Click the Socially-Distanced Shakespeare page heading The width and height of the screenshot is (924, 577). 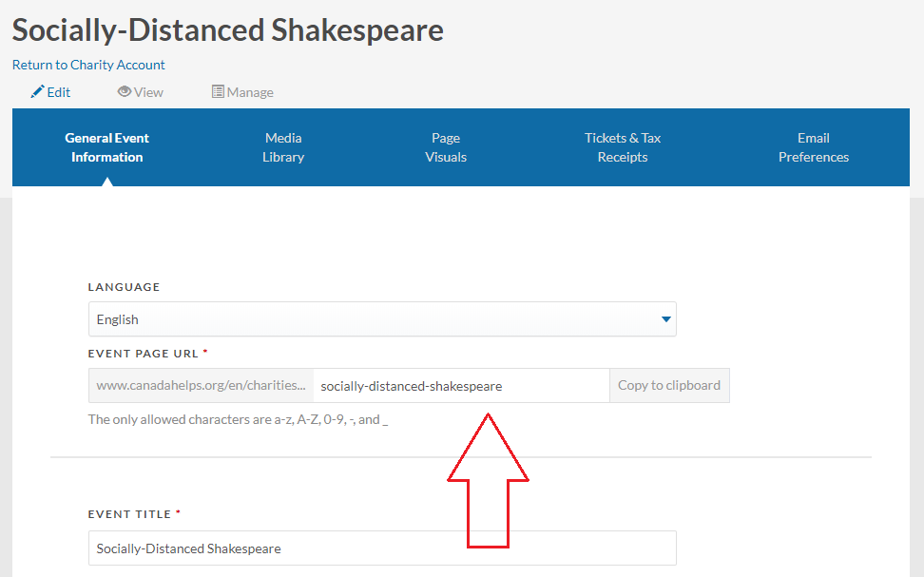(227, 30)
